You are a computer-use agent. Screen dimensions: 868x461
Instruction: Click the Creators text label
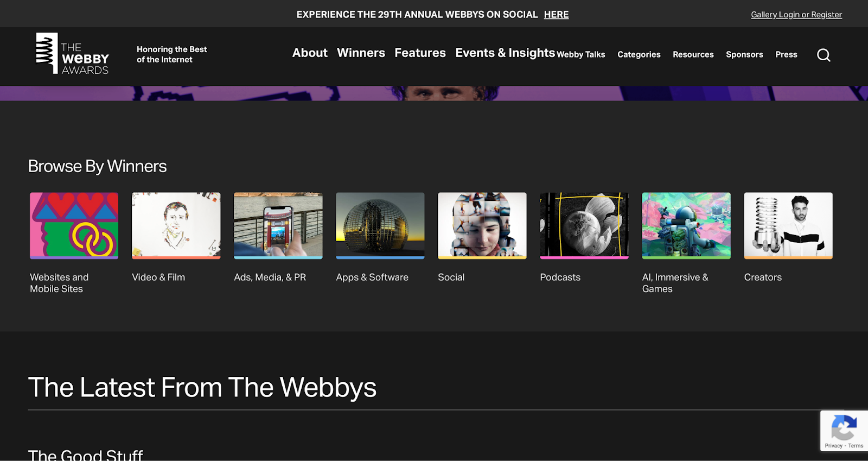click(x=763, y=277)
